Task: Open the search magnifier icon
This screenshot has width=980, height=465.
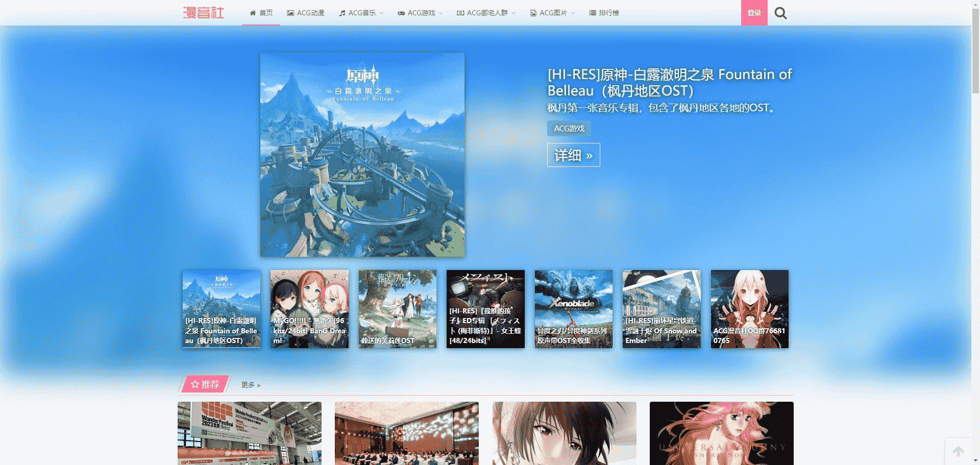Action: tap(780, 13)
